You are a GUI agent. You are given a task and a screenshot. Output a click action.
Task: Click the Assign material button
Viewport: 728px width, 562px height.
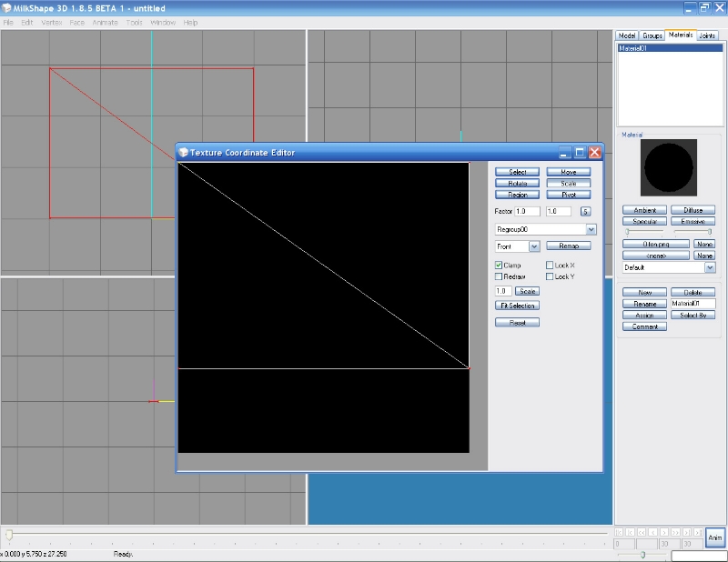click(x=644, y=316)
